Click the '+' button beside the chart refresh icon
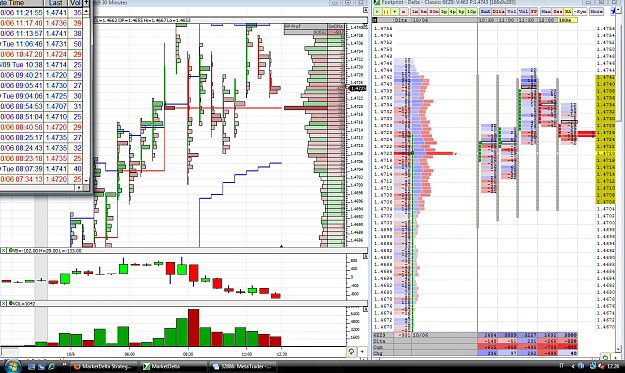 (x=362, y=352)
